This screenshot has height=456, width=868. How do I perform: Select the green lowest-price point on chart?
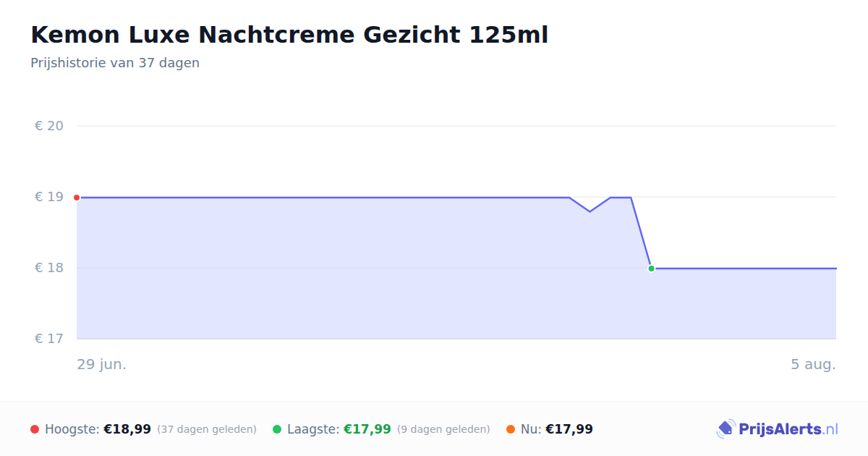pos(651,269)
